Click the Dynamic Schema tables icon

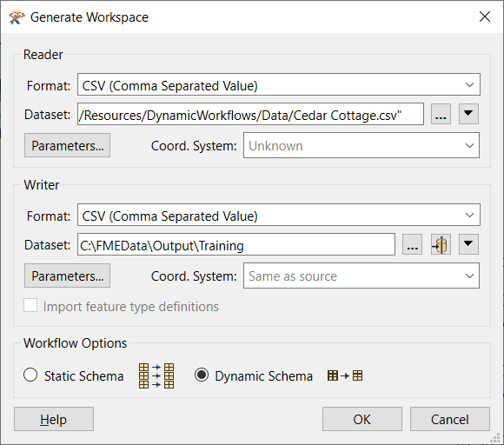pos(345,375)
